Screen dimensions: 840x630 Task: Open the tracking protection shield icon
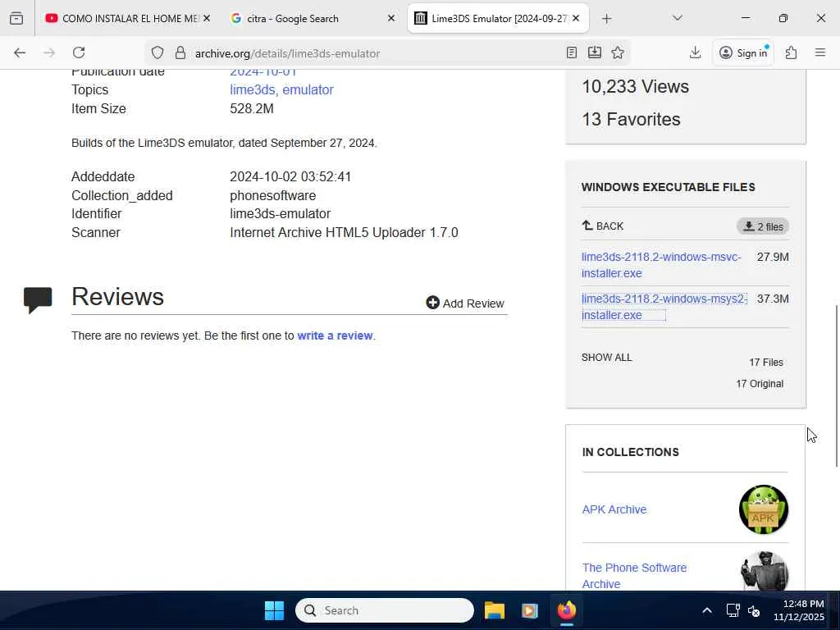157,52
